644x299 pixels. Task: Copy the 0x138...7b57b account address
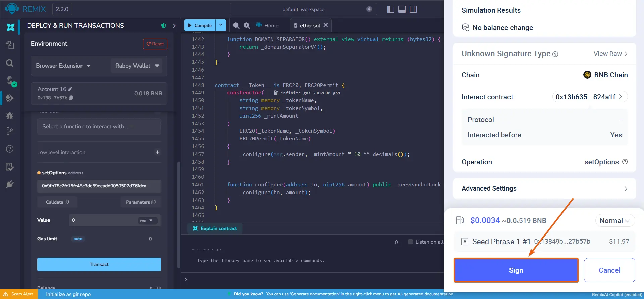click(x=71, y=98)
